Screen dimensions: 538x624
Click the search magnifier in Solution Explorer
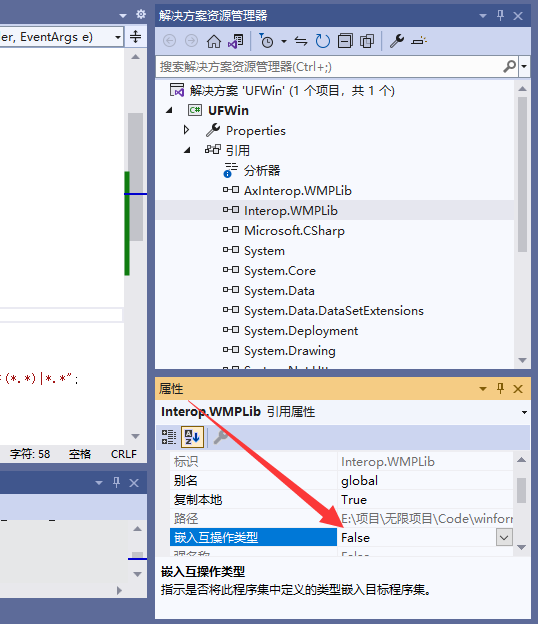point(509,66)
